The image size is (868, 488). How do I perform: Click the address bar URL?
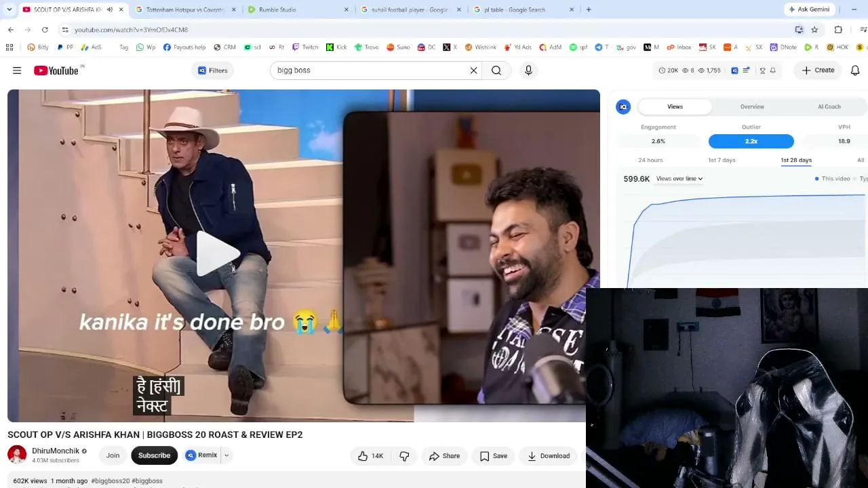point(131,30)
